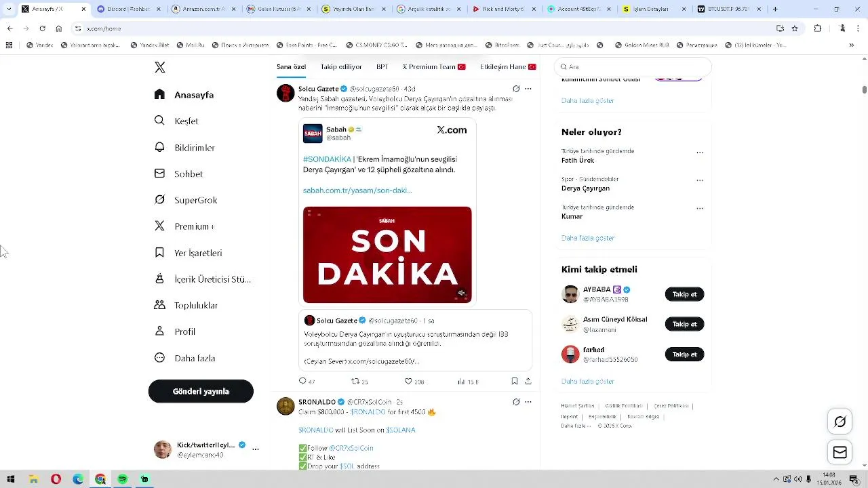Click the X logo in the sidebar

click(x=159, y=67)
